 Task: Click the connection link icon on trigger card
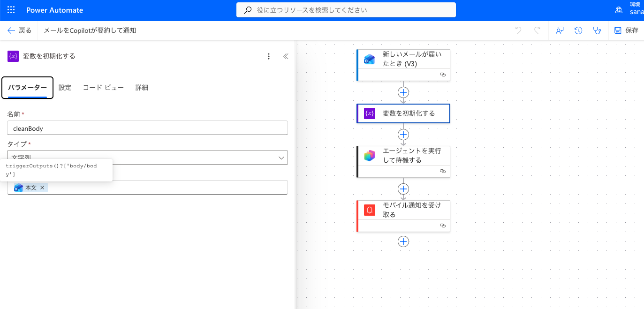(x=442, y=75)
